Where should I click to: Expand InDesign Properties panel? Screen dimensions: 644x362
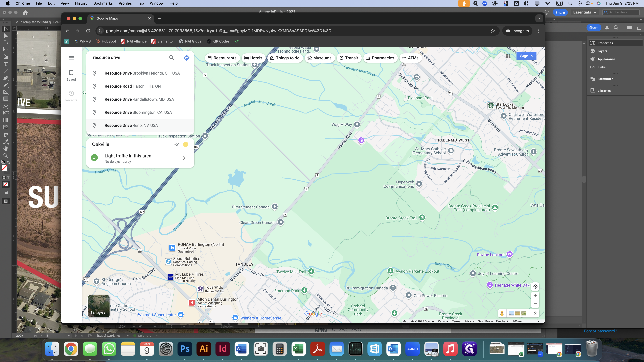click(x=615, y=43)
